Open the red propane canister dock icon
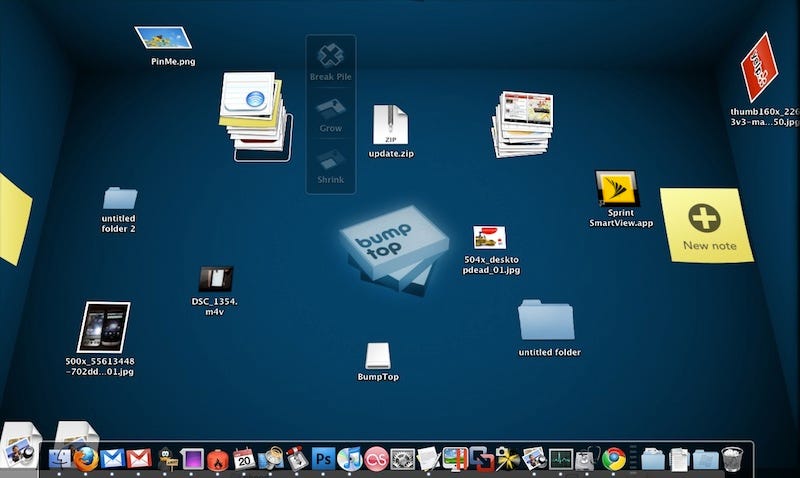 (218, 459)
